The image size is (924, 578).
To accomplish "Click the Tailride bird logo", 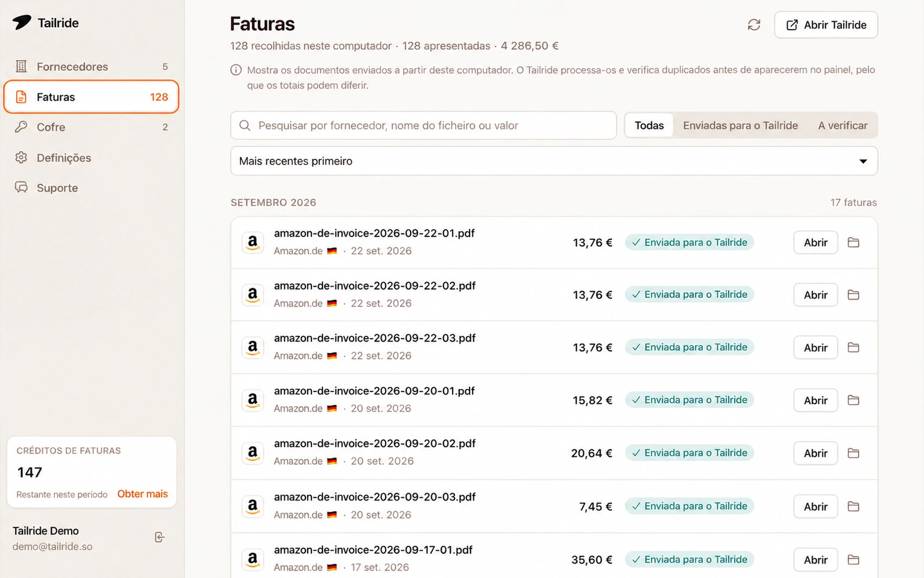I will (x=22, y=23).
